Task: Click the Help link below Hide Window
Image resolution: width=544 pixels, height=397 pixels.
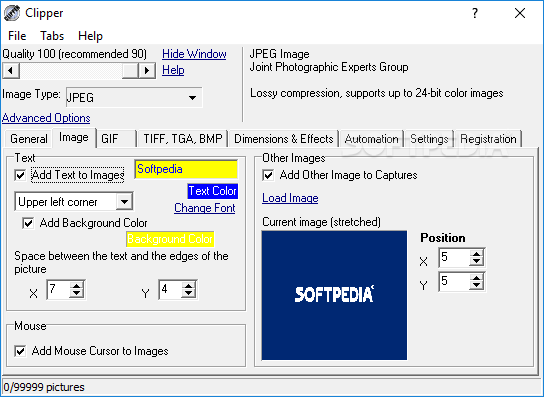Action: (x=173, y=70)
